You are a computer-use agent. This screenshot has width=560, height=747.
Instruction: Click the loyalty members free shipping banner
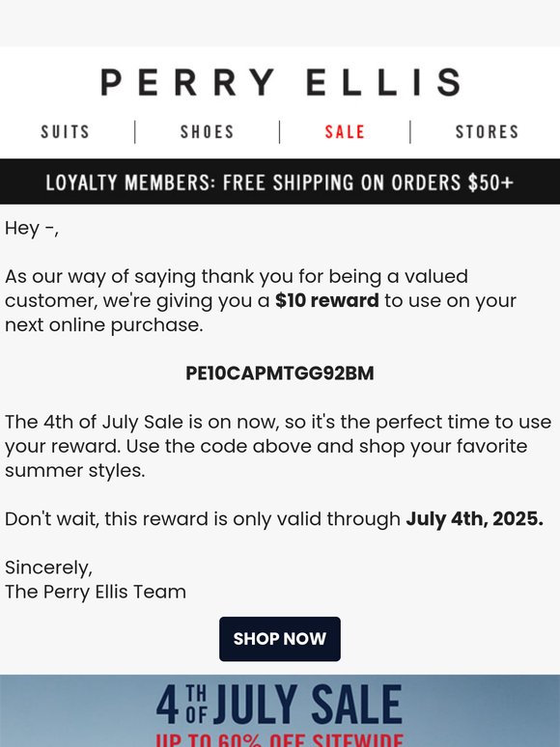coord(280,182)
